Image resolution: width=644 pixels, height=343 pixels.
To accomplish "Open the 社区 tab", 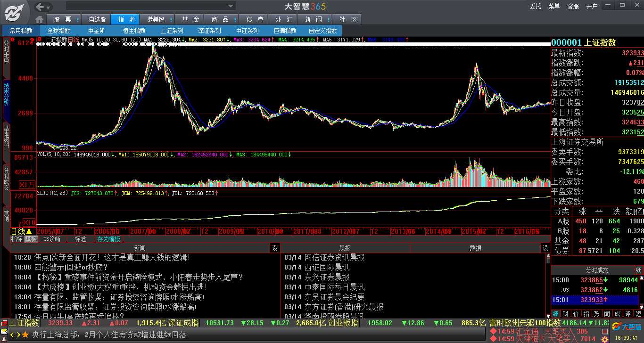I will pyautogui.click(x=348, y=19).
